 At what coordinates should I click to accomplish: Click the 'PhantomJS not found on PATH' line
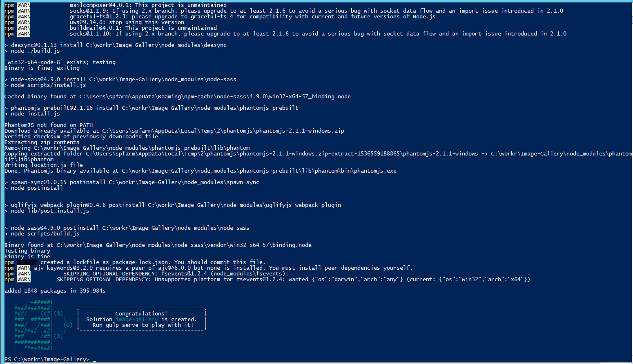tap(49, 125)
